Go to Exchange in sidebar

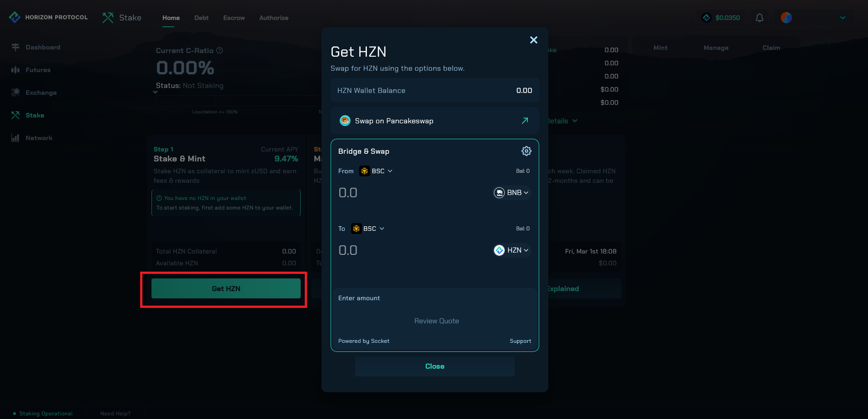pos(41,93)
